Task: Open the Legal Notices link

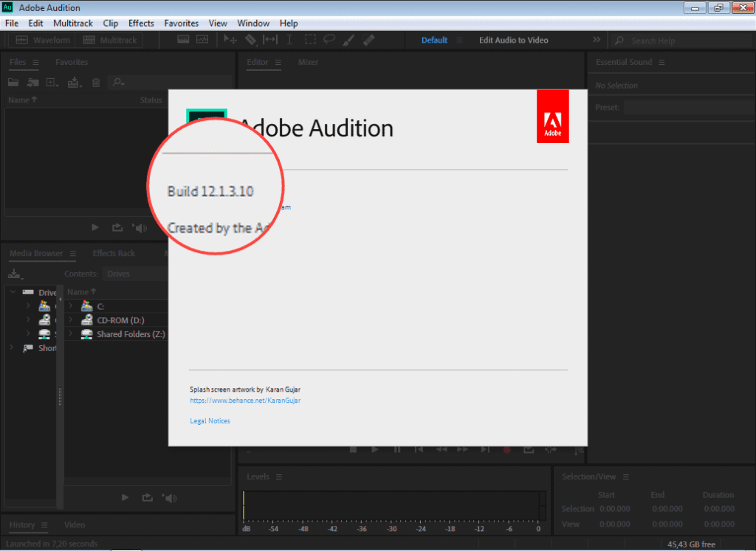Action: [210, 421]
